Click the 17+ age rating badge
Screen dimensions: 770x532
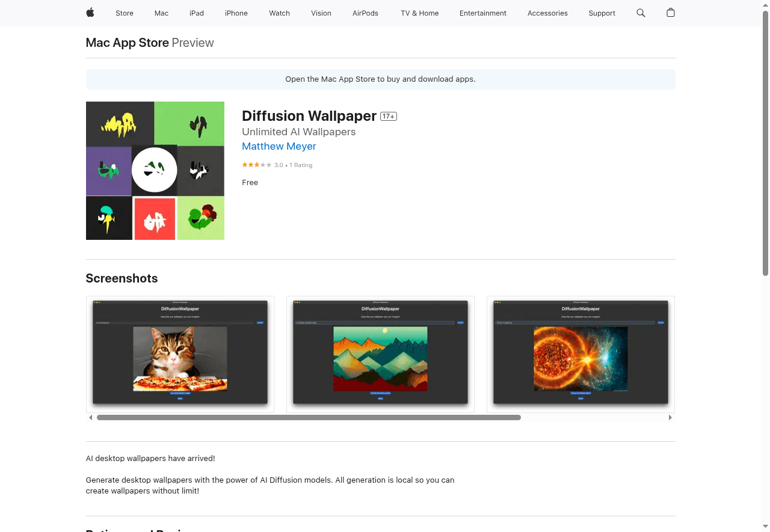(388, 116)
